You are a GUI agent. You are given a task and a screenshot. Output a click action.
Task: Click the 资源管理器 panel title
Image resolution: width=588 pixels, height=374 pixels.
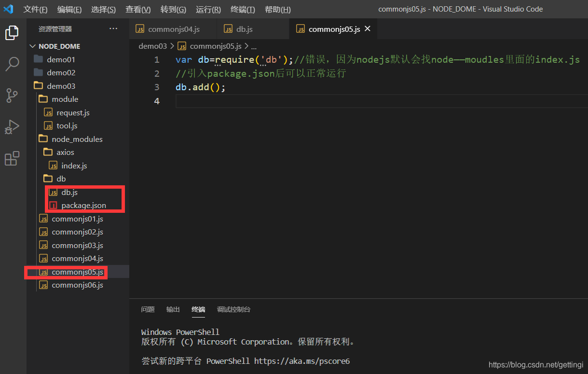[x=55, y=29]
